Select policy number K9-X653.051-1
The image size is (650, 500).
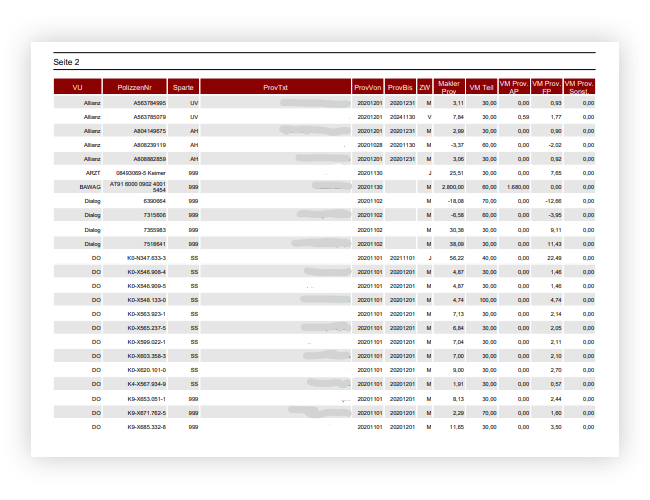pos(146,399)
